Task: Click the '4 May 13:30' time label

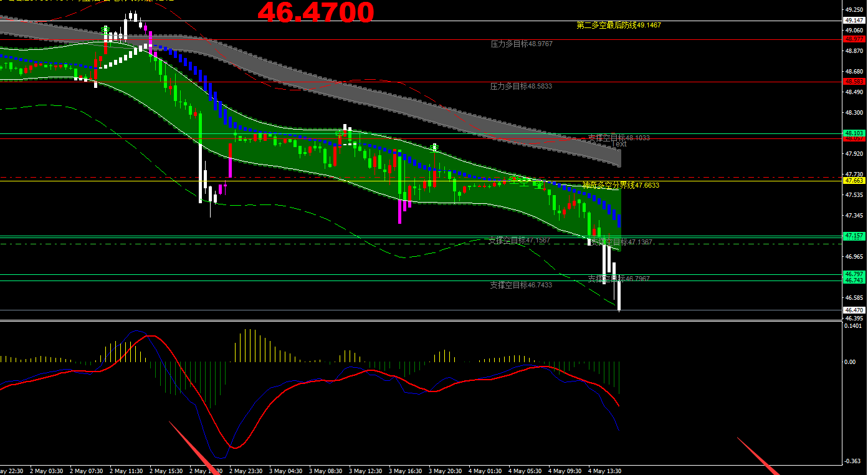Action: (x=605, y=471)
